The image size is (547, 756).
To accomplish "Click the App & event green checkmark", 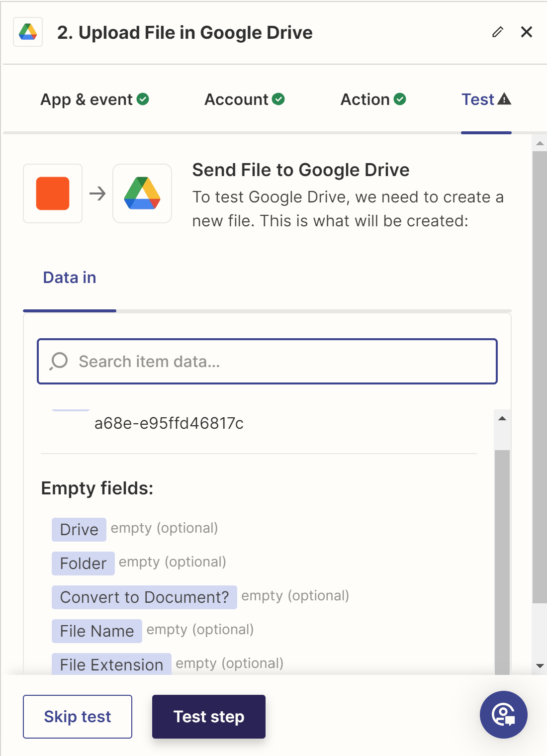I will [143, 99].
